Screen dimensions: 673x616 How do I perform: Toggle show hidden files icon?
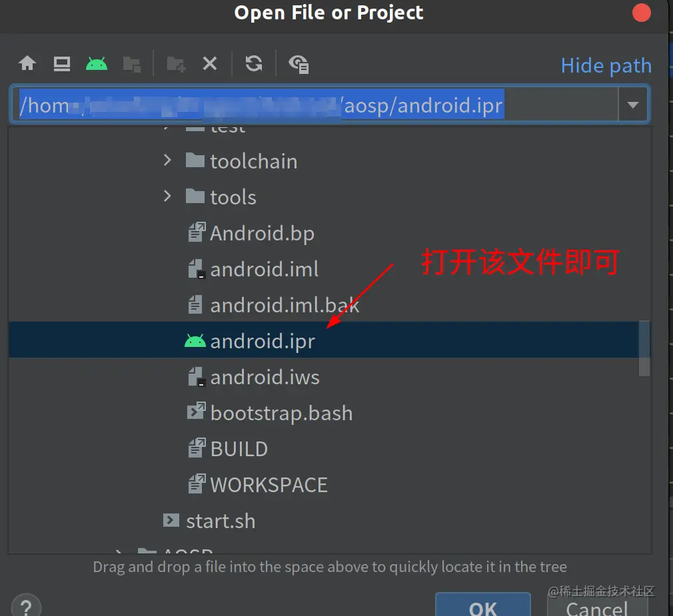(299, 65)
